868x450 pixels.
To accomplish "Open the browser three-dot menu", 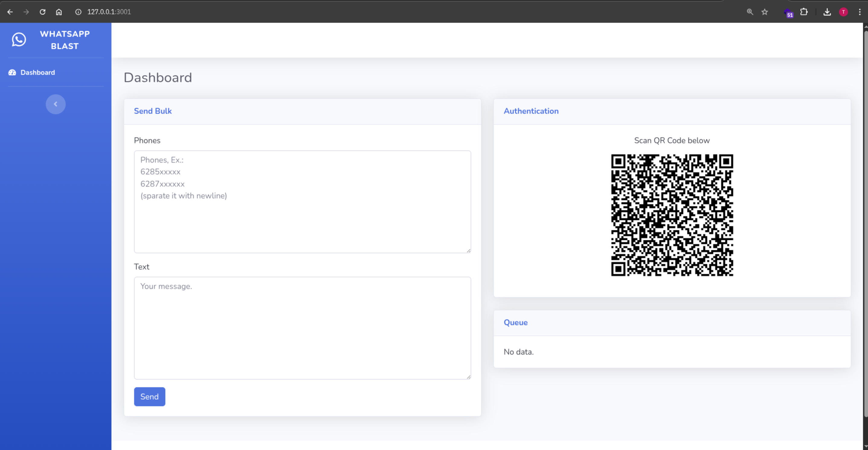I will [860, 12].
